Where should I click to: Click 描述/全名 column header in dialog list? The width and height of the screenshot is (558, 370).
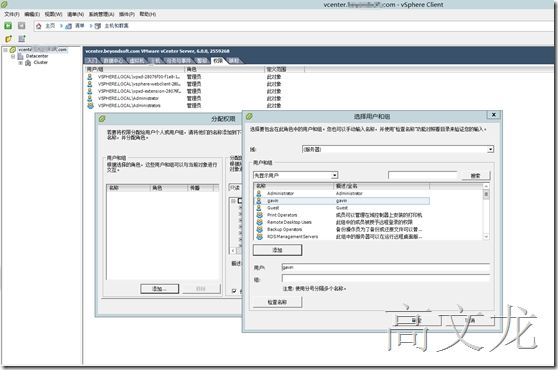click(x=382, y=186)
